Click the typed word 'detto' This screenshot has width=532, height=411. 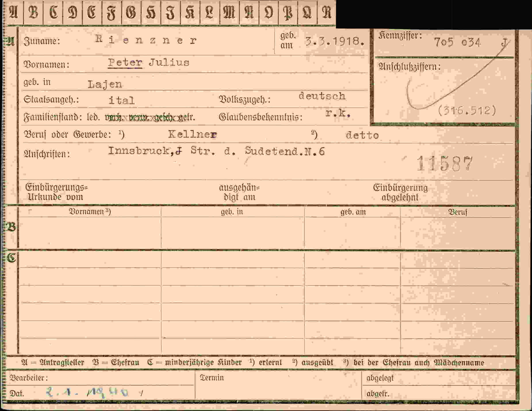coord(362,135)
